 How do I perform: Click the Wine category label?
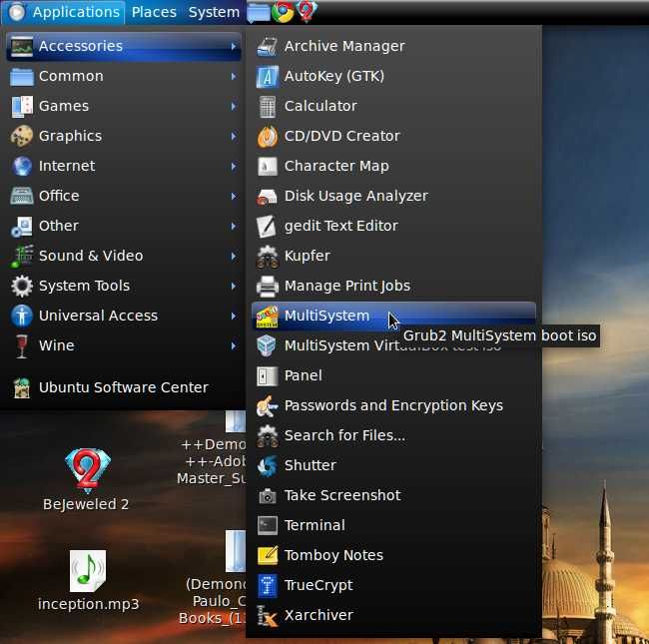(x=56, y=346)
